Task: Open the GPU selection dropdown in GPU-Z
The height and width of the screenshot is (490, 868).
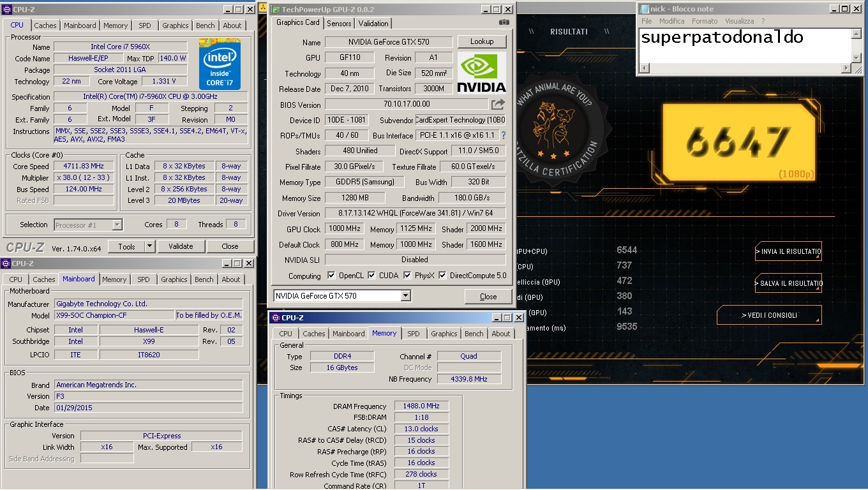Action: (x=405, y=296)
